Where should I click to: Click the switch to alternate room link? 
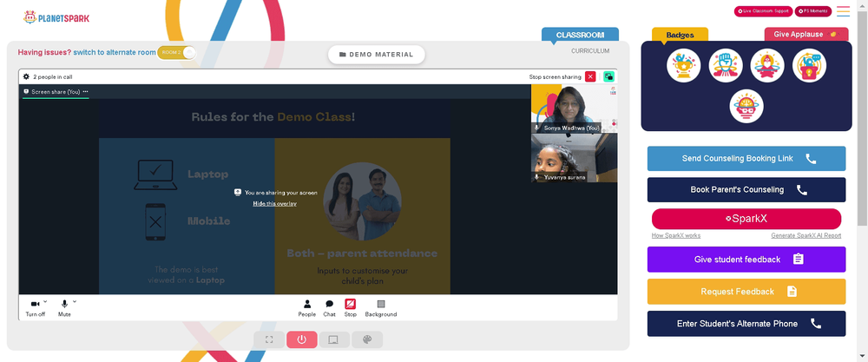(x=115, y=53)
